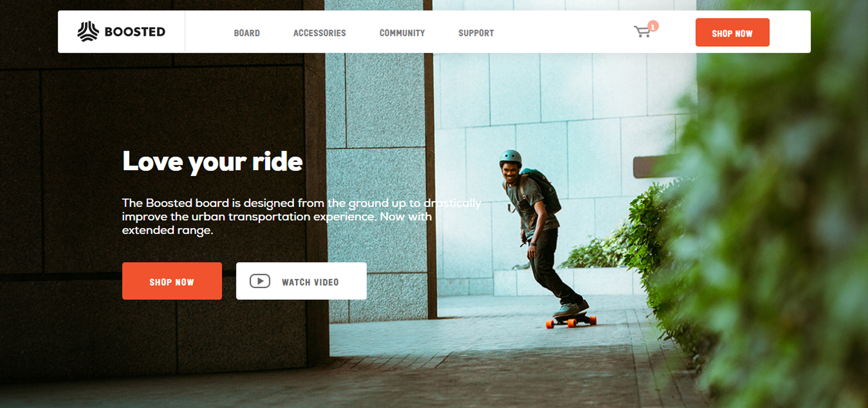Click the Watch Video button label
The image size is (868, 408).
(x=310, y=282)
